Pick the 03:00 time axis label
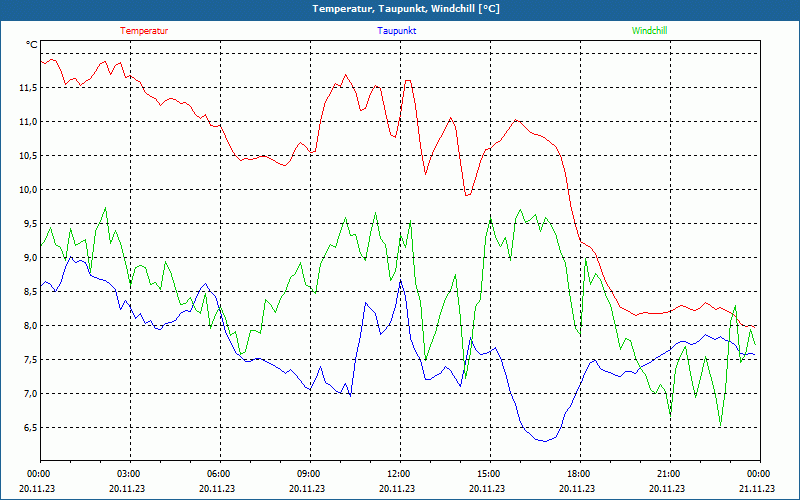 [x=129, y=474]
